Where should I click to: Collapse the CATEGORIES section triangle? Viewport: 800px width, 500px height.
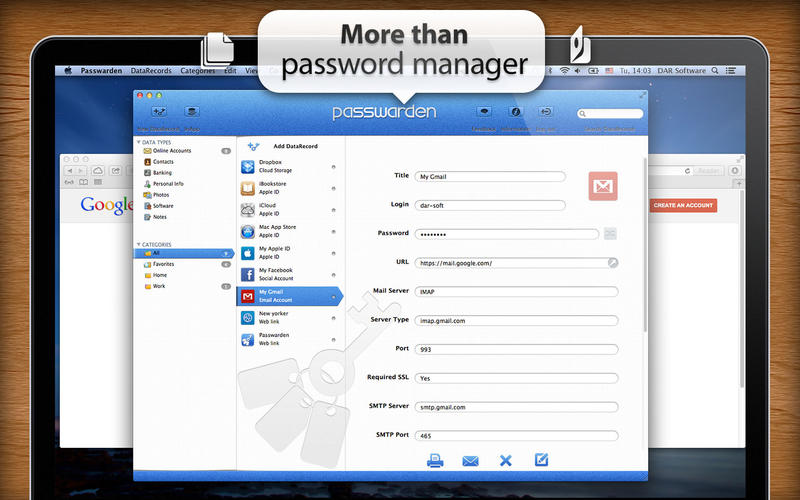click(138, 244)
